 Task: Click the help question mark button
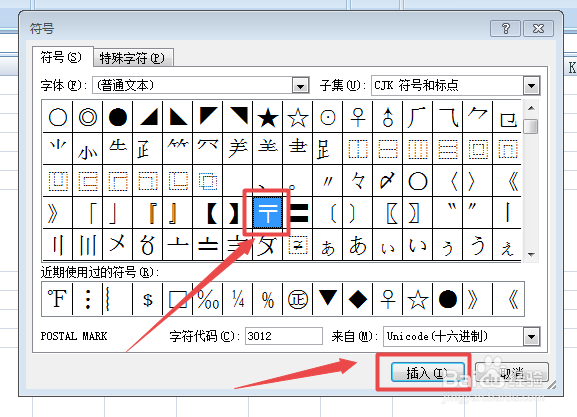506,28
